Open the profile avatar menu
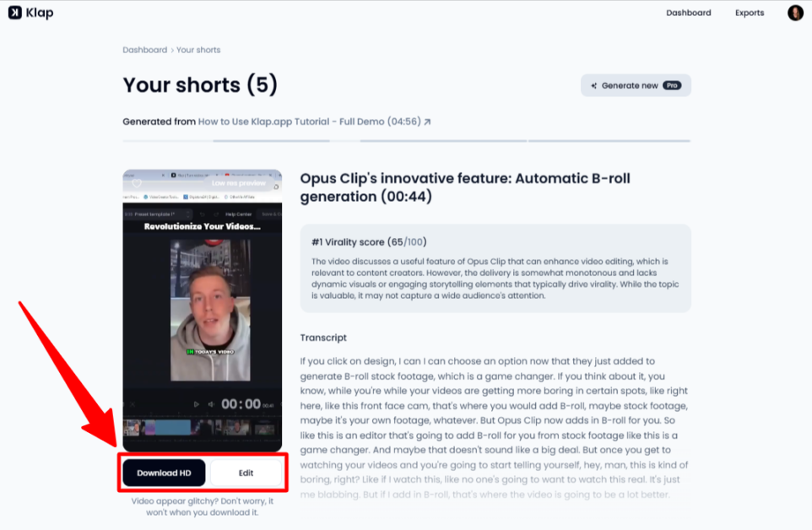 [794, 13]
